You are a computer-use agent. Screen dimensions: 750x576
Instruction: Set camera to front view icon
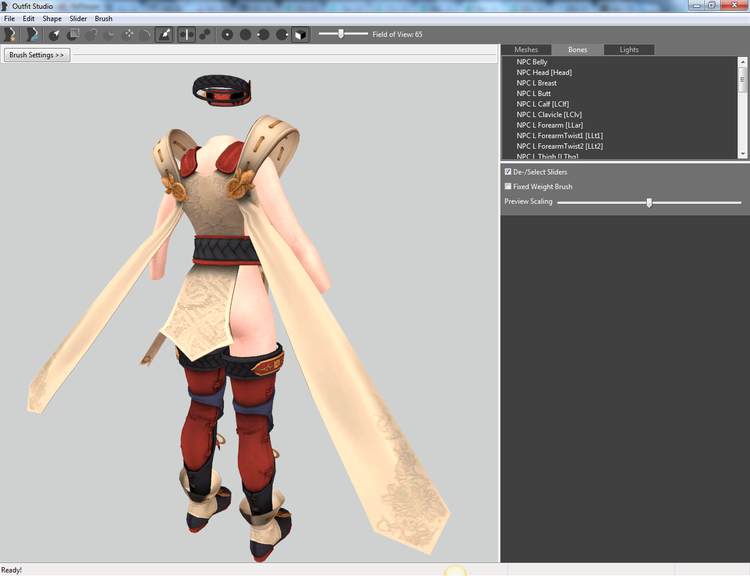tap(228, 34)
